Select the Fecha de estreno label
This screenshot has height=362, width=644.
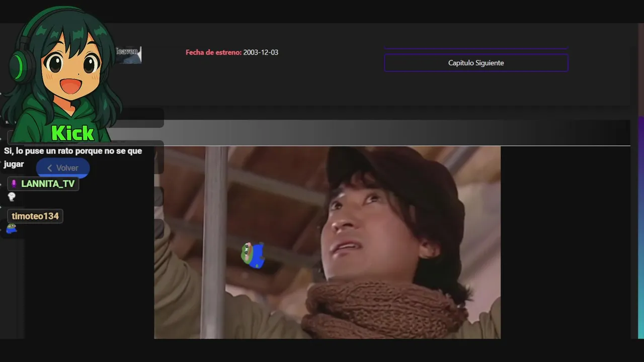213,52
